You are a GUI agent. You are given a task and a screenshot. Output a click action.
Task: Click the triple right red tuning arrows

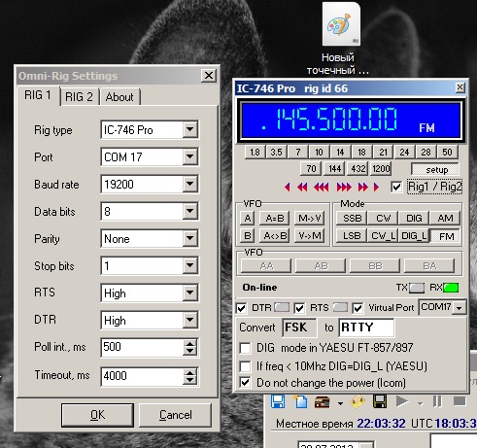[x=344, y=188]
